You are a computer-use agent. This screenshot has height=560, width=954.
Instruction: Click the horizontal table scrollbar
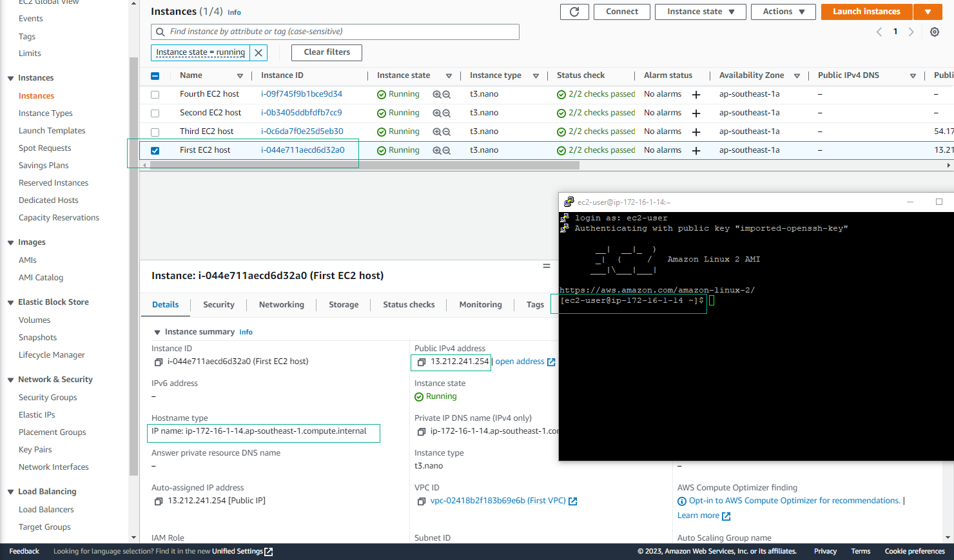pos(364,165)
